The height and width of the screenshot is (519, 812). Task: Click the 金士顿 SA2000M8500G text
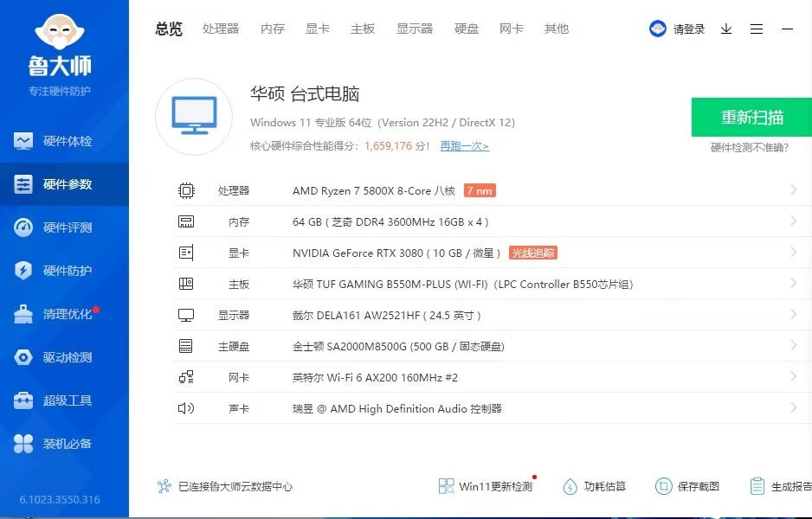click(399, 346)
